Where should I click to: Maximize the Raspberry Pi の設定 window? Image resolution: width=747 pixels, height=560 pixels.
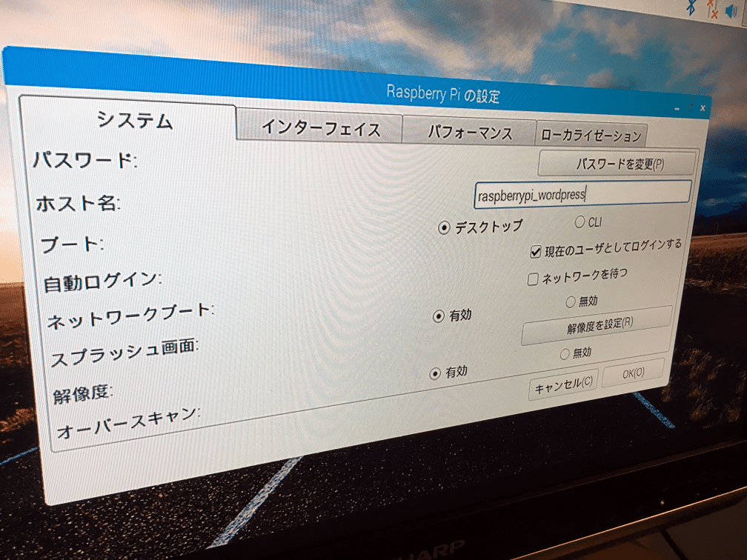pyautogui.click(x=690, y=108)
